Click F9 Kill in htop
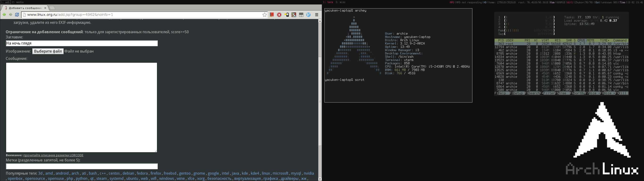 (x=622, y=93)
